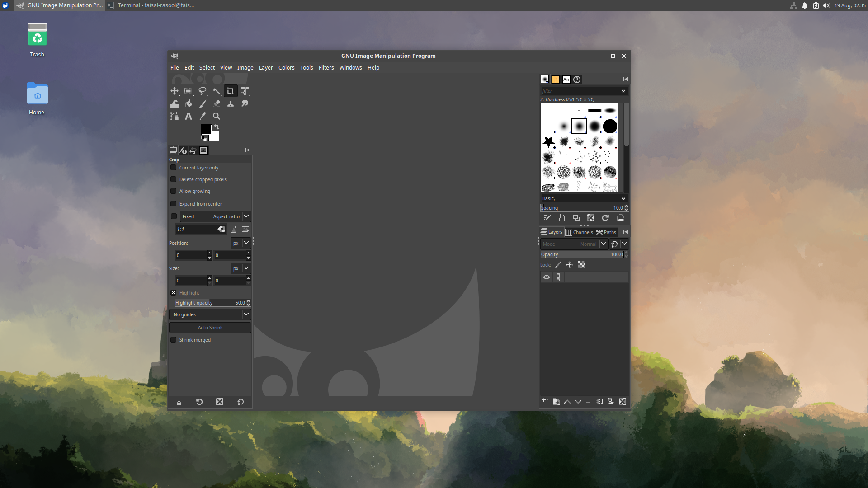The width and height of the screenshot is (868, 488).
Task: Check the Expand from center option
Action: click(174, 204)
